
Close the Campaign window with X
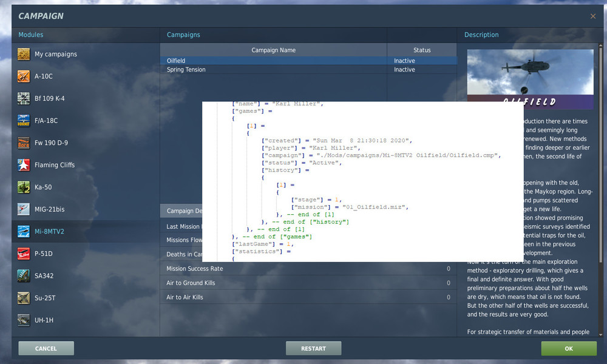pos(592,16)
